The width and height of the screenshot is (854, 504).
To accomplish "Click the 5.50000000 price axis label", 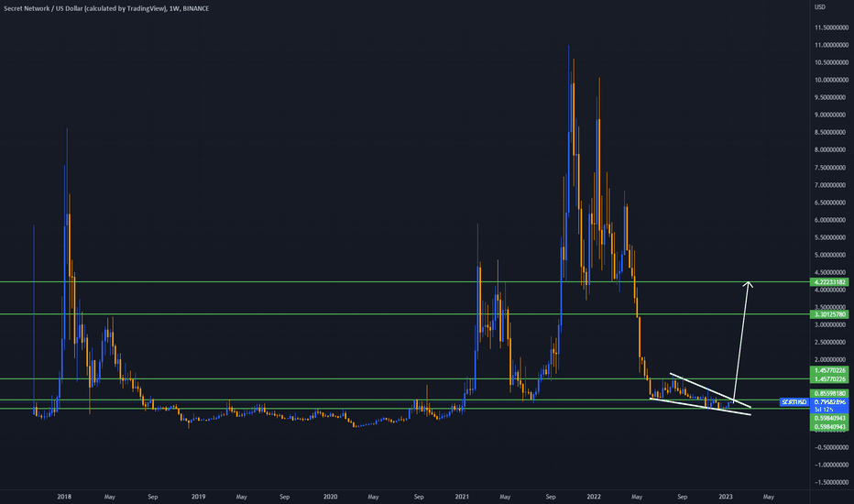I will [831, 237].
